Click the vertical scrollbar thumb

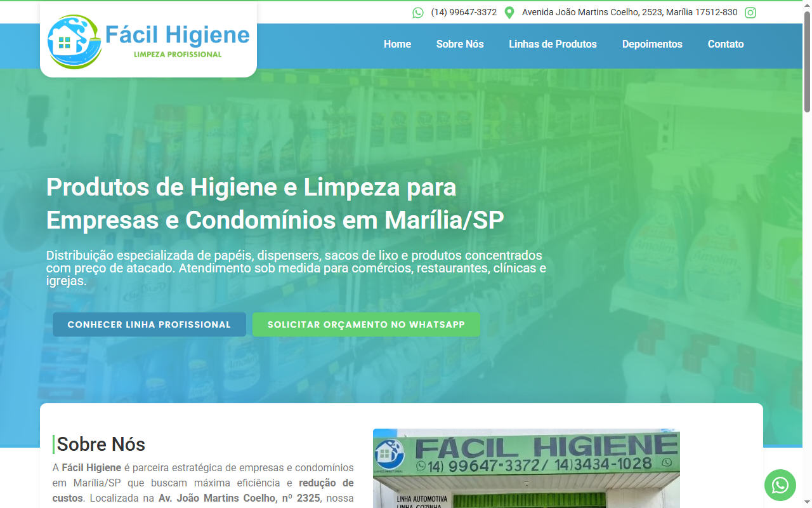pos(807,62)
